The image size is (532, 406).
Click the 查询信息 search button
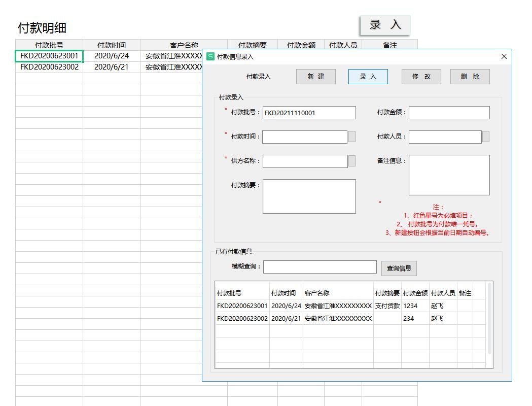pos(399,268)
